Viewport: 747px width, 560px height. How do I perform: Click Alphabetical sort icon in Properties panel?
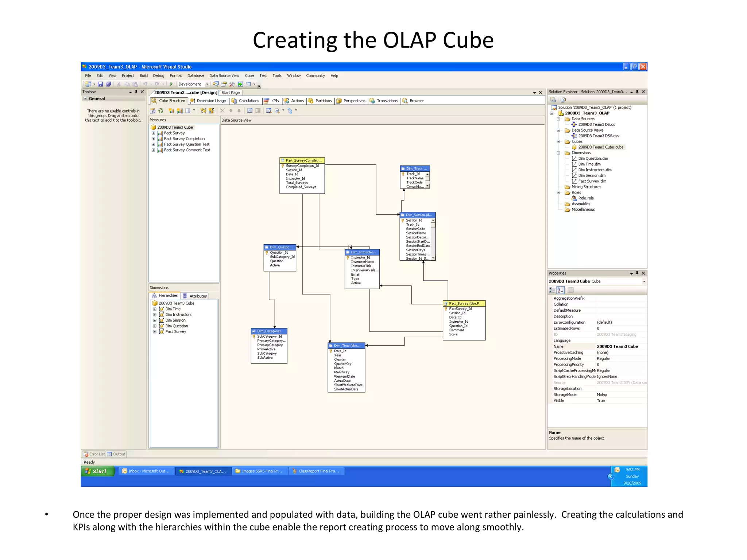point(561,290)
